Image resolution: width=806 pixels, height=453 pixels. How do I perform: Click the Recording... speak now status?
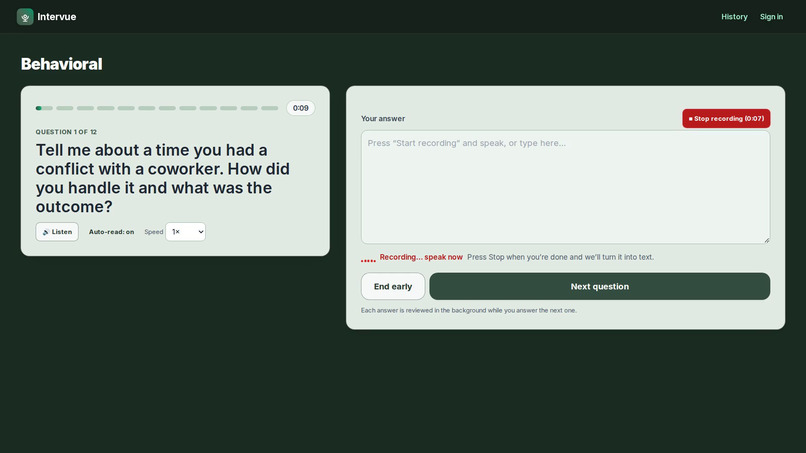421,257
